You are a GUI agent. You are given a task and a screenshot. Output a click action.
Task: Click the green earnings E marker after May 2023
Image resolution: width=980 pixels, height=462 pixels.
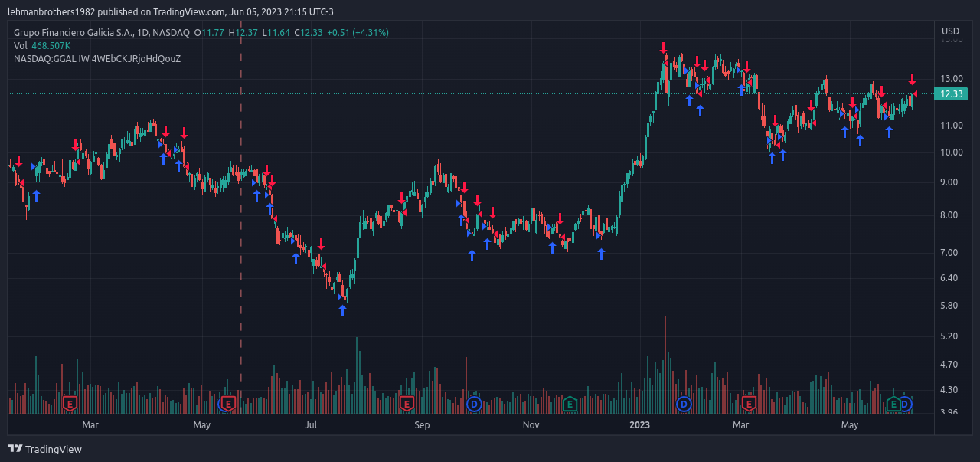tap(893, 403)
